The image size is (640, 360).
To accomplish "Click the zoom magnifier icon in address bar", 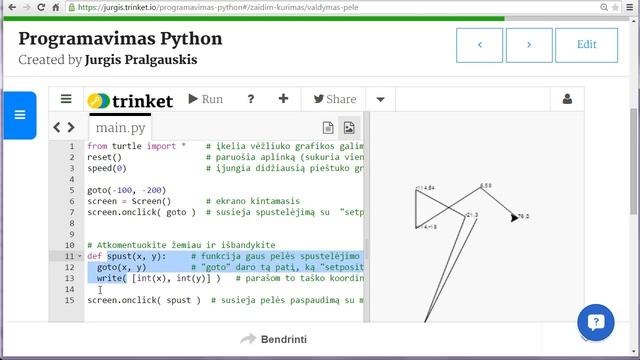I will coord(604,7).
